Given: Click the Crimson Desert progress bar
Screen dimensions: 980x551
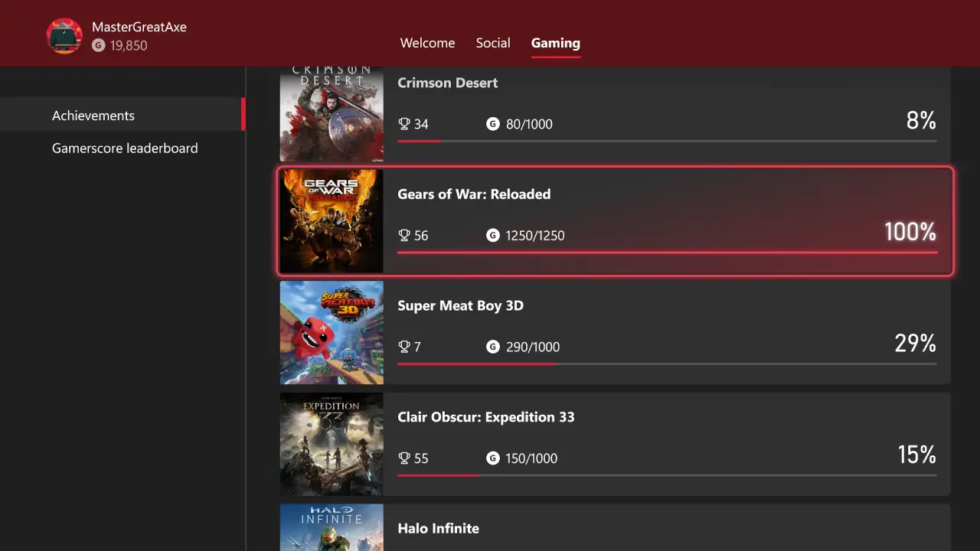Looking at the screenshot, I should pyautogui.click(x=667, y=141).
